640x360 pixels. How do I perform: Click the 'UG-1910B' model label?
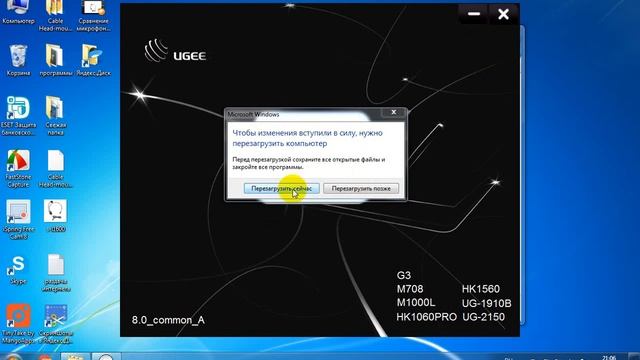487,303
